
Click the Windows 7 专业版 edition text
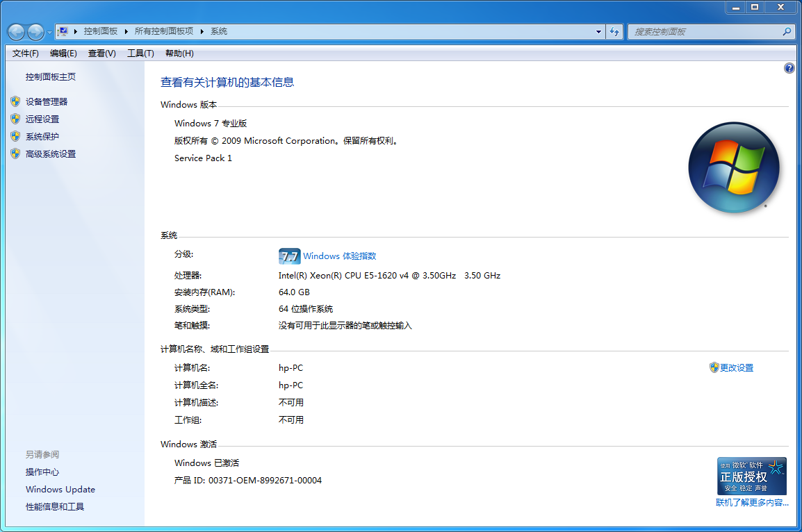coord(211,123)
